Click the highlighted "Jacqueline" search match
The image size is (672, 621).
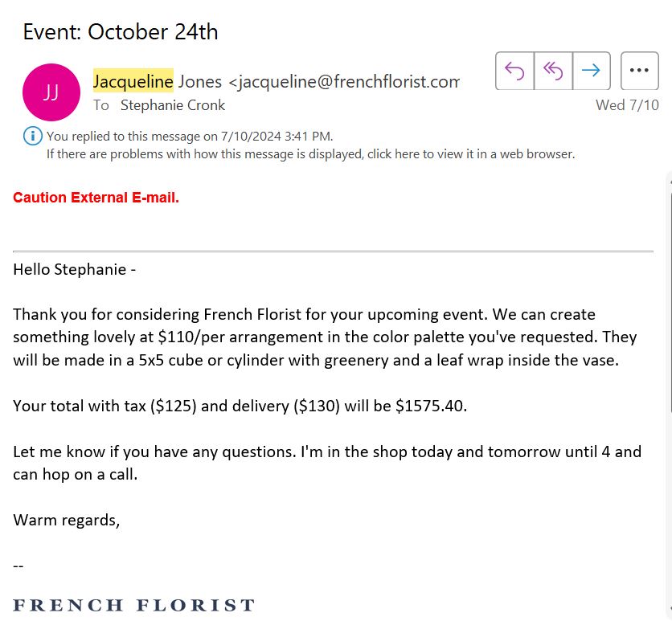133,81
